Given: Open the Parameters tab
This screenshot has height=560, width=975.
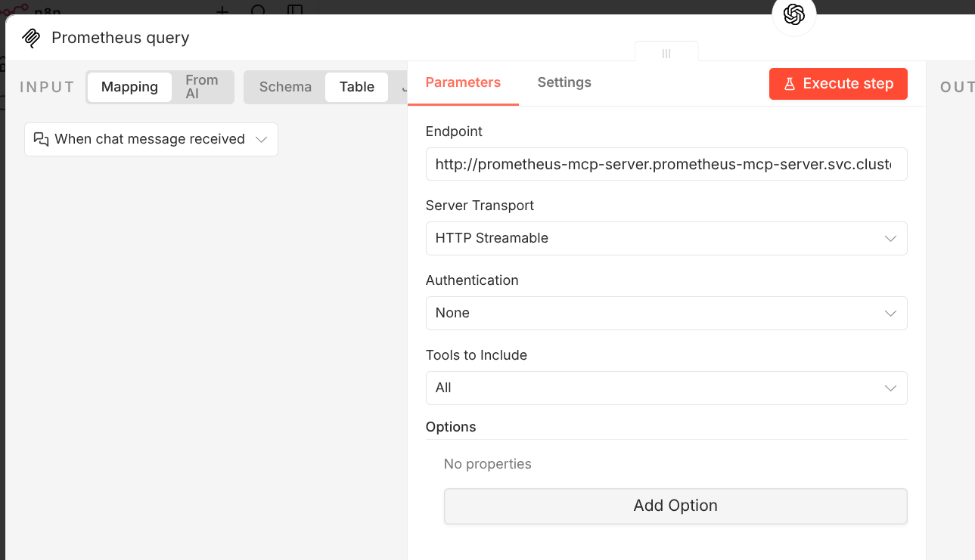Looking at the screenshot, I should (x=463, y=82).
